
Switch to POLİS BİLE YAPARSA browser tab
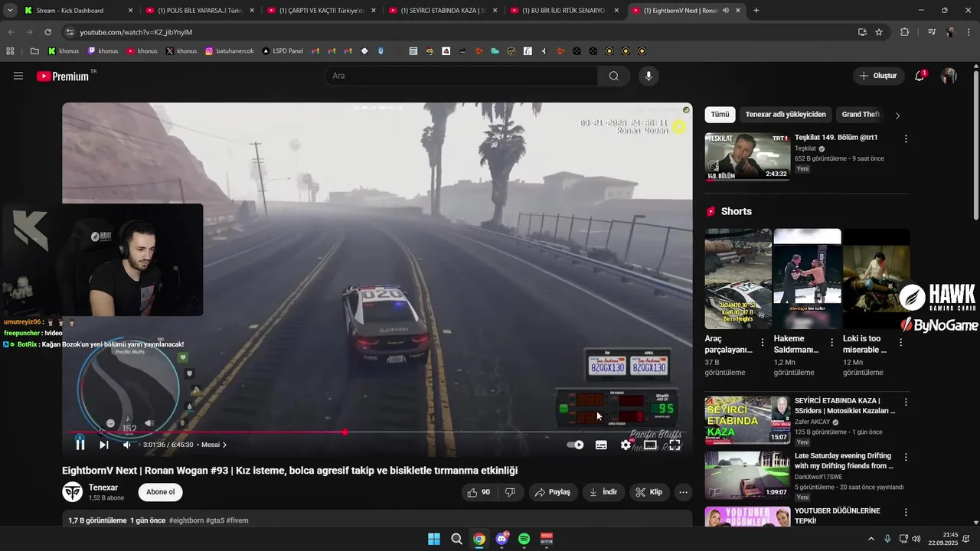pyautogui.click(x=198, y=11)
